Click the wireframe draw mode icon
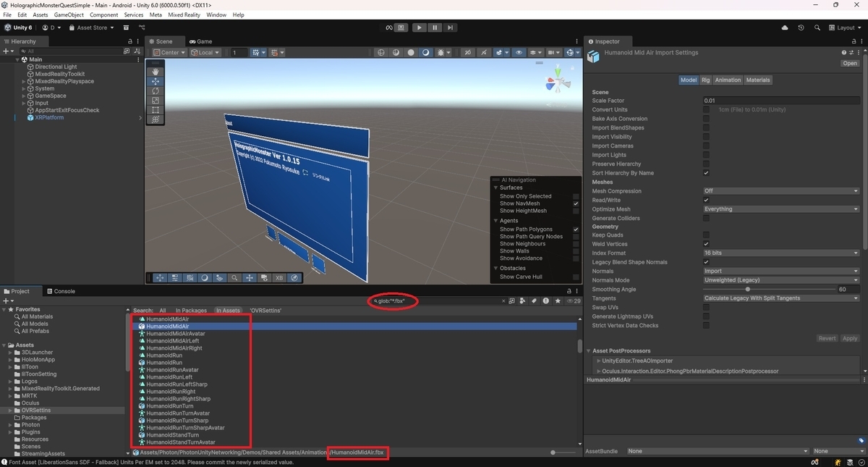Screen dimensions: 868x467 (381, 52)
